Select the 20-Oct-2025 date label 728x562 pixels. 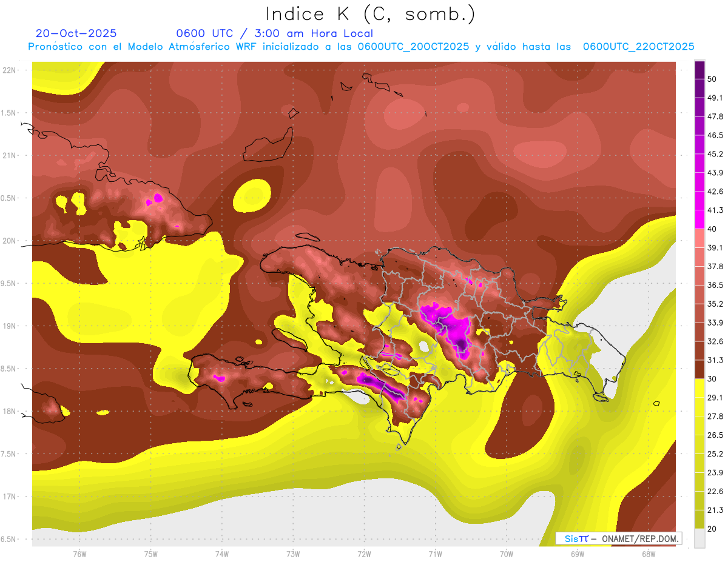point(76,33)
